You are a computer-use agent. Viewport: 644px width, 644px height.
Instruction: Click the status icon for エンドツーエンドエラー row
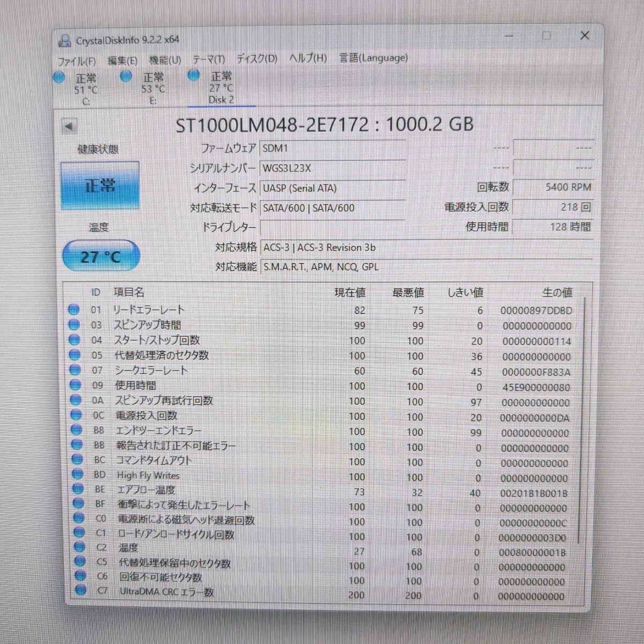point(77,430)
